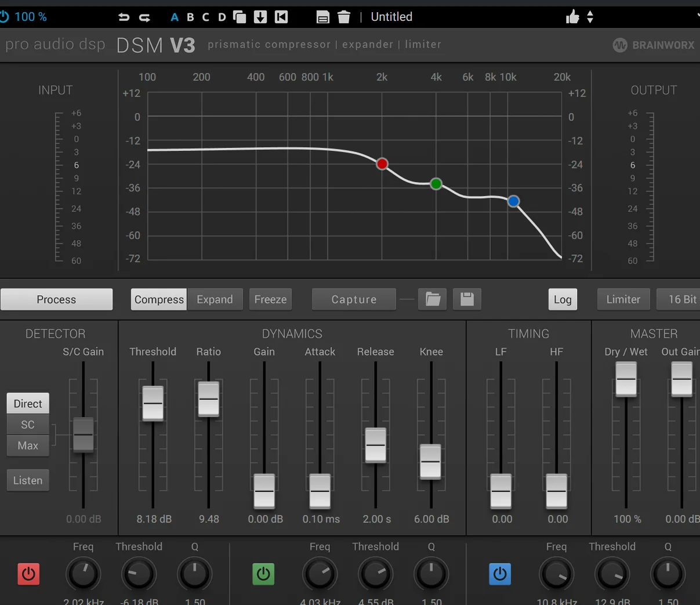
Task: Toggle the green band power button
Action: 263,574
